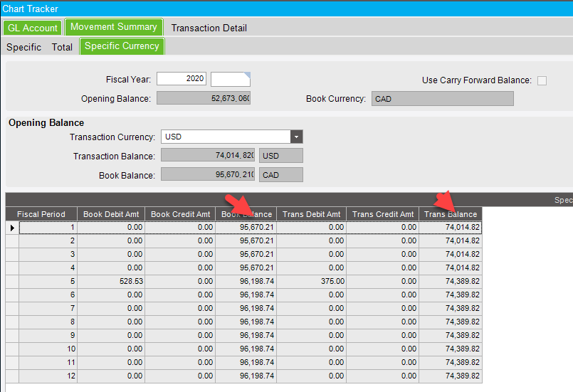
Task: Switch to the GL Account tab
Action: click(32, 28)
